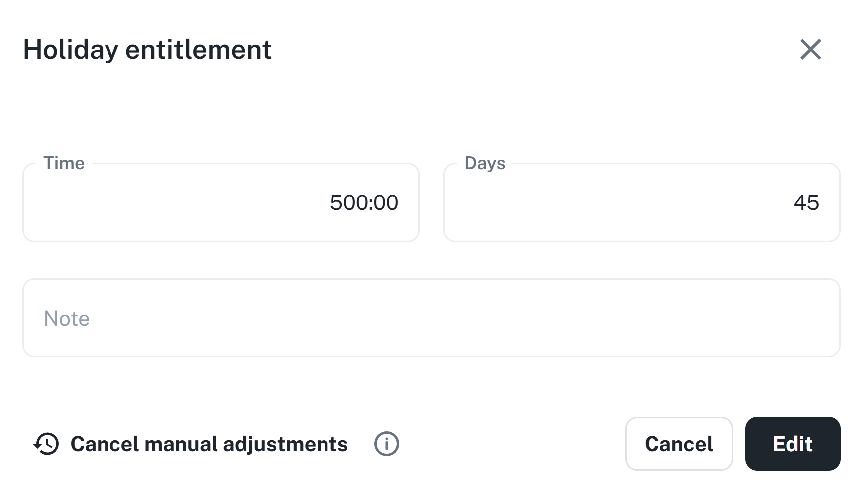Close the Holiday entitlement dialog
868x493 pixels.
(x=810, y=49)
